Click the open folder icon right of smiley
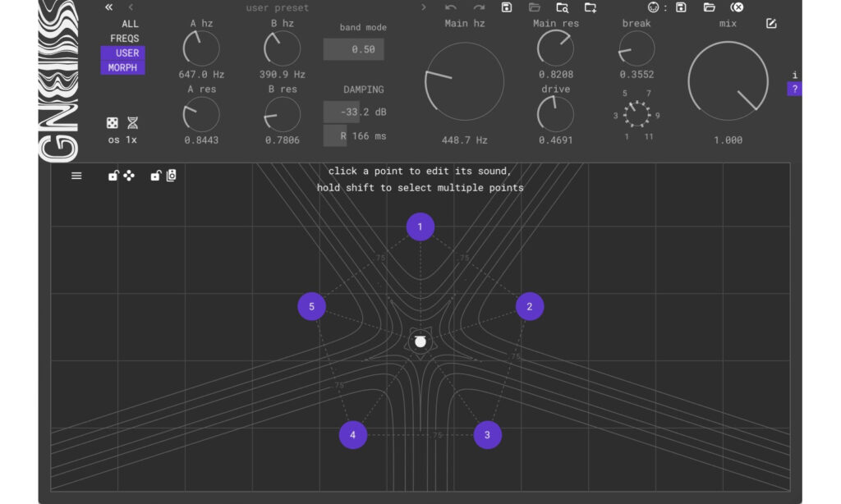 709,7
